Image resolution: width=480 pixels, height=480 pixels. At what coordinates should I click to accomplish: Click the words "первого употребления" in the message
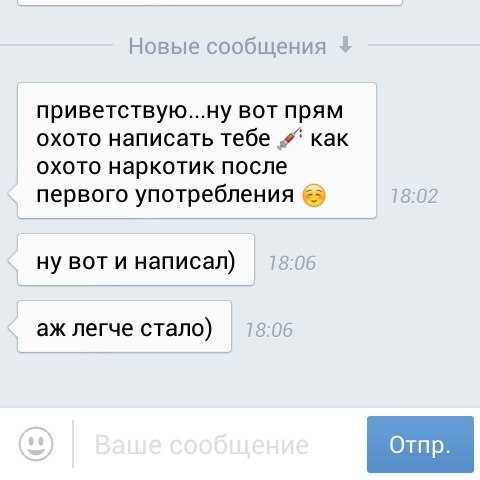click(x=165, y=195)
